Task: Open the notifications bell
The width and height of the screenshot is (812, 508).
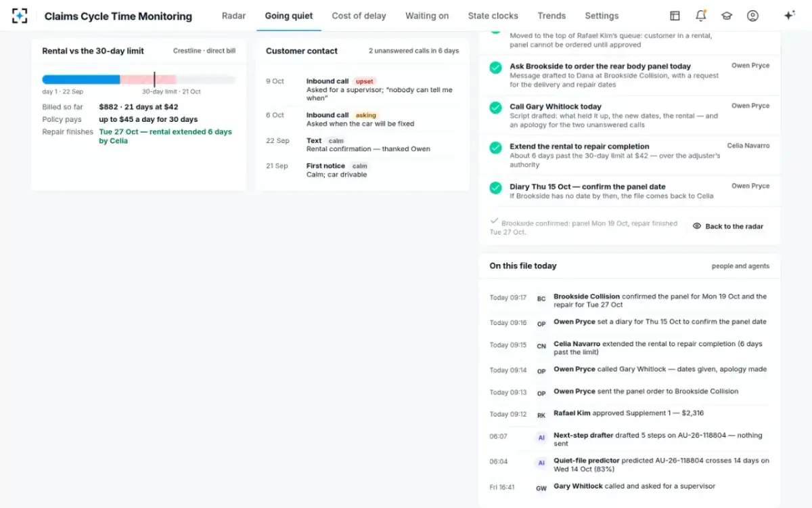Action: (x=701, y=16)
